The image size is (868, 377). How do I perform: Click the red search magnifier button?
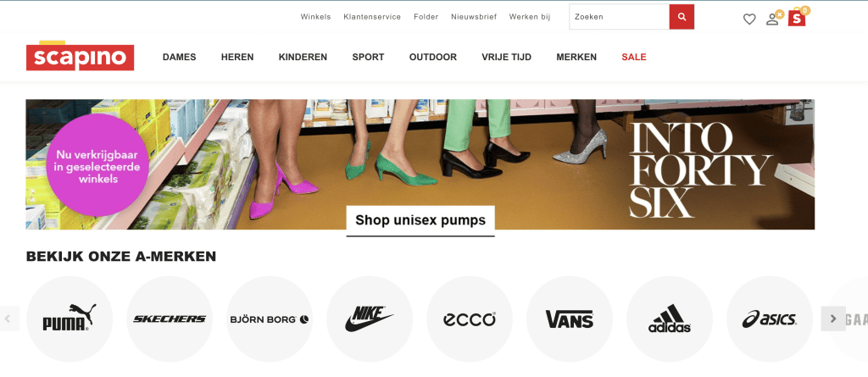682,17
